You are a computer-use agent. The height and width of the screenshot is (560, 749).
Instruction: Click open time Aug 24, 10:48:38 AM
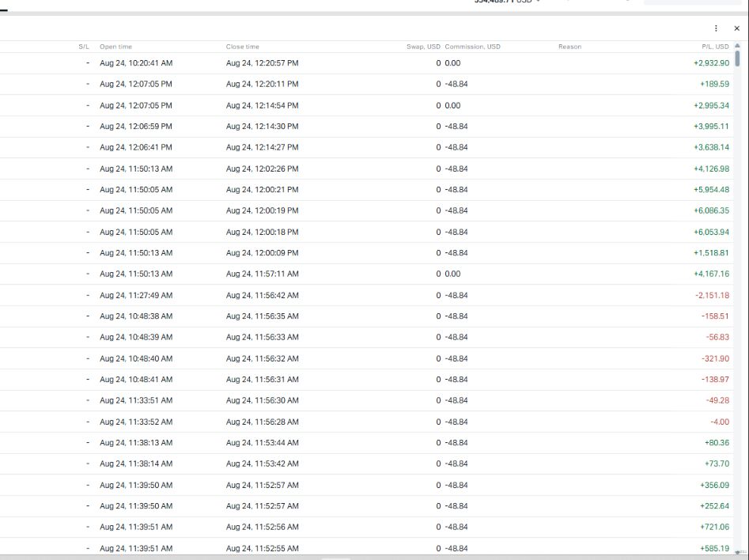click(136, 316)
